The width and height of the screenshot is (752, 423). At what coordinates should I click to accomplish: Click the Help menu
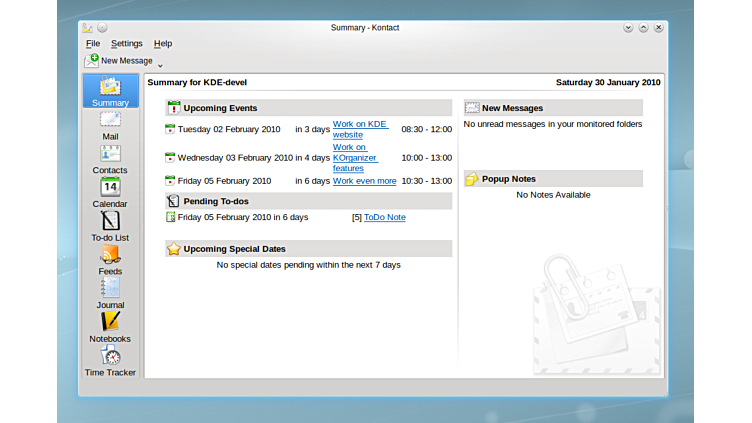163,44
